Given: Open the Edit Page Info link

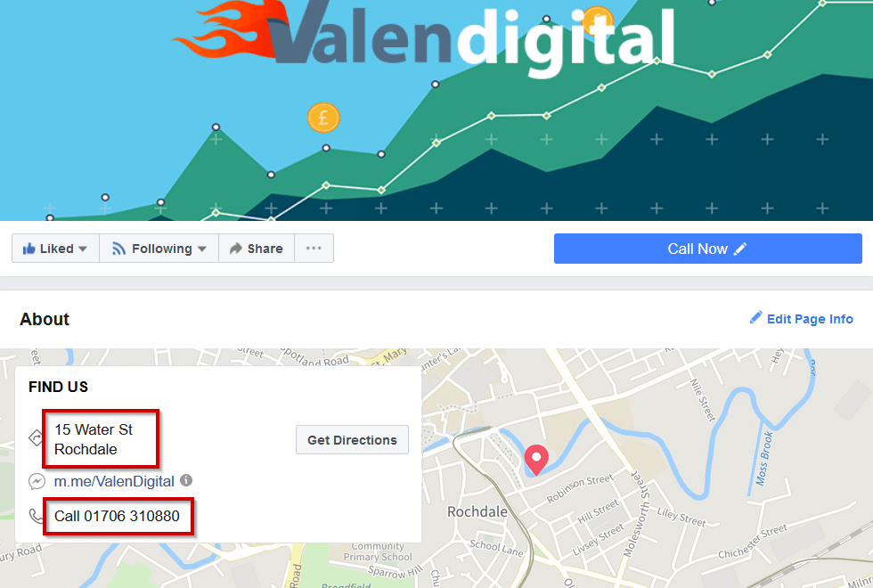Looking at the screenshot, I should [x=810, y=319].
